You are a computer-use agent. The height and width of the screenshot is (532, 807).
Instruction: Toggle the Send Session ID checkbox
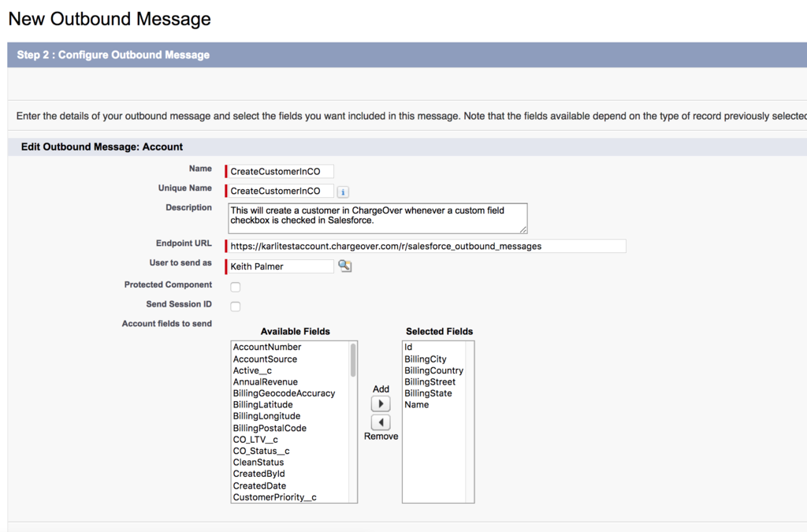click(x=235, y=307)
